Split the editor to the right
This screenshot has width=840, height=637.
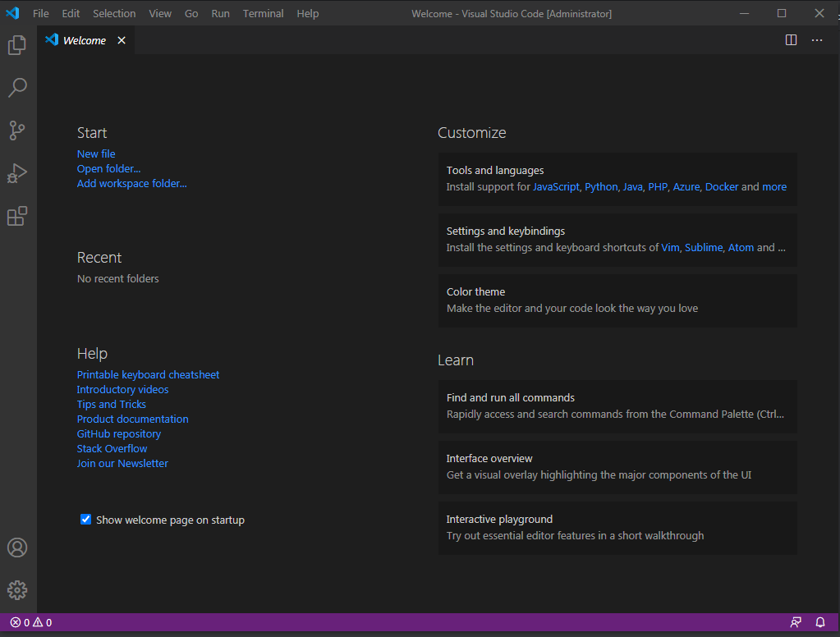[x=792, y=40]
